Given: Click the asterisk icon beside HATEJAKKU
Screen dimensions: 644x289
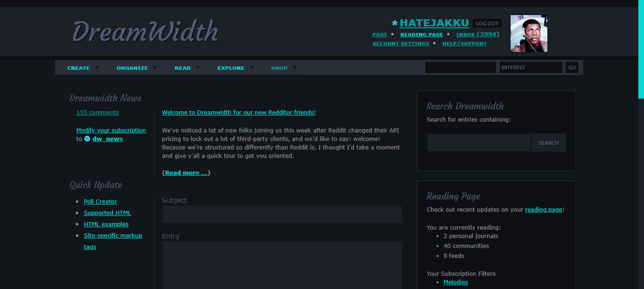Looking at the screenshot, I should click(x=395, y=23).
